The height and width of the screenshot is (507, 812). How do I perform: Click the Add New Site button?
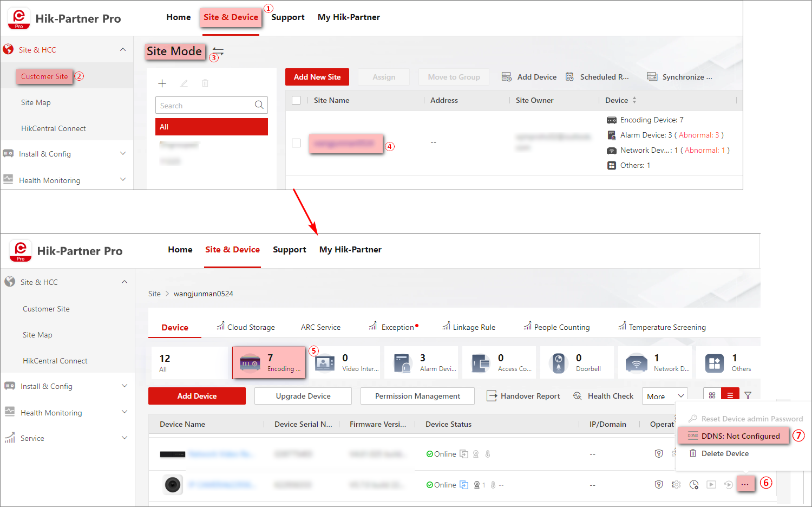tap(317, 77)
